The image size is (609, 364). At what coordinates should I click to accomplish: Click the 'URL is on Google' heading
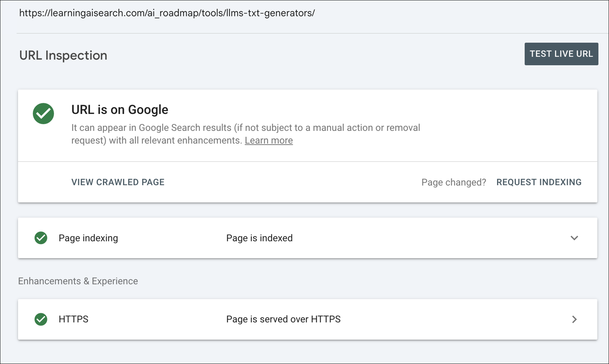point(120,110)
